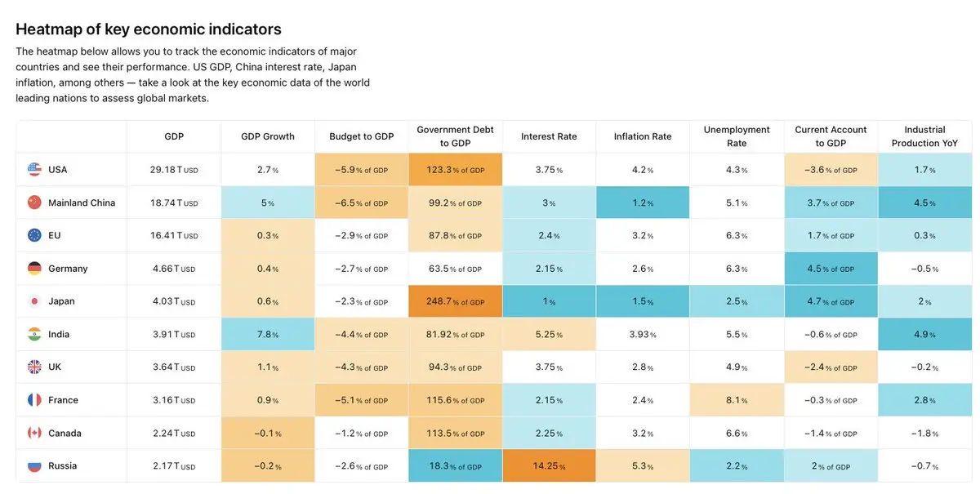
Task: Open the Germany country name link
Action: tap(68, 269)
